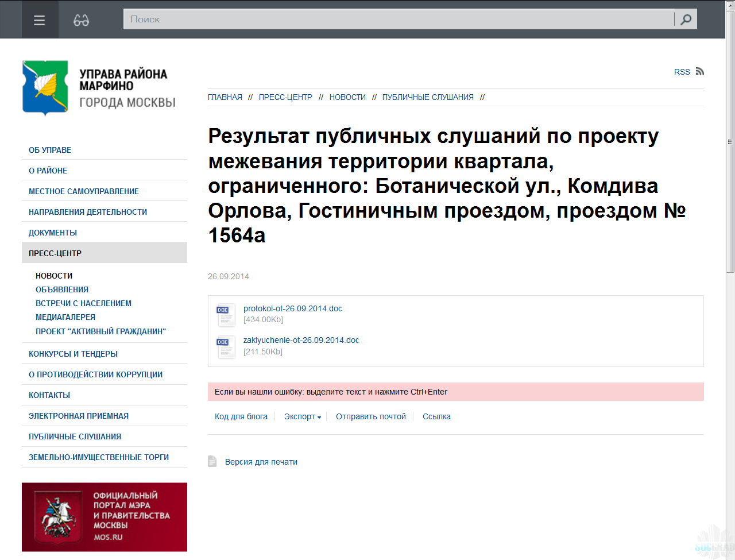Select НОВОСТИ in the sidebar submenu
The image size is (735, 560).
tap(54, 276)
